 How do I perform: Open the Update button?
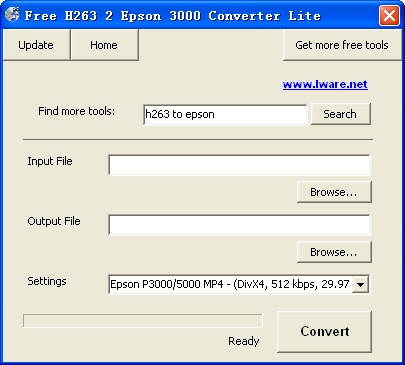pos(36,45)
